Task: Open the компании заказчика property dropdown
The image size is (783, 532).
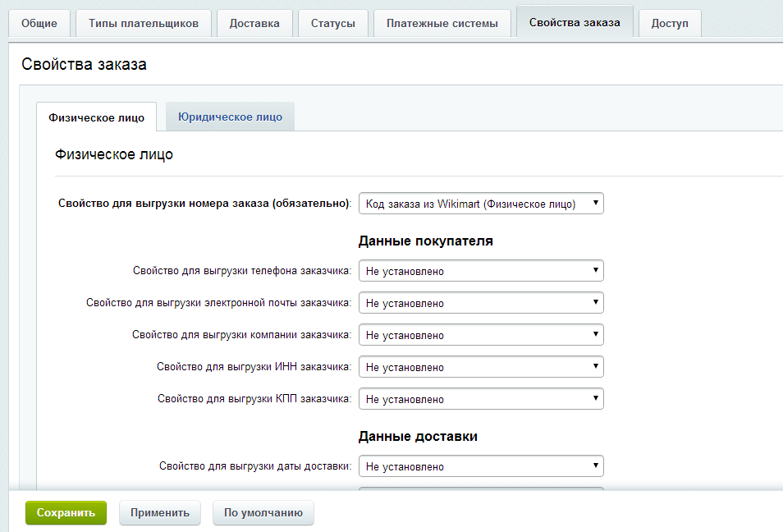Action: (481, 335)
